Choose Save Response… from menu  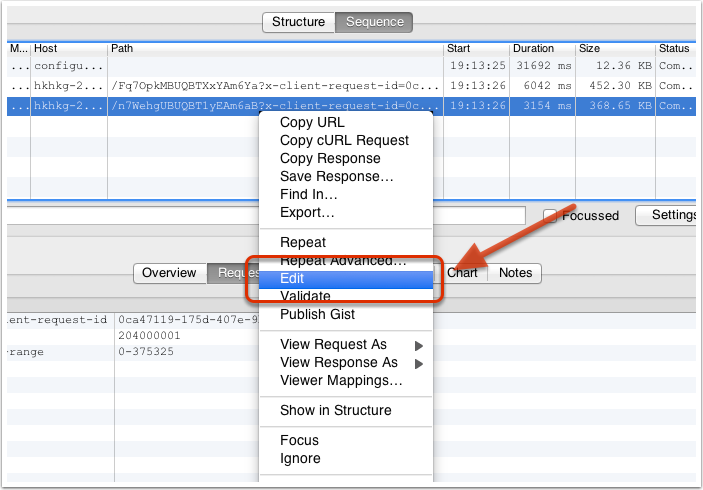(x=336, y=176)
